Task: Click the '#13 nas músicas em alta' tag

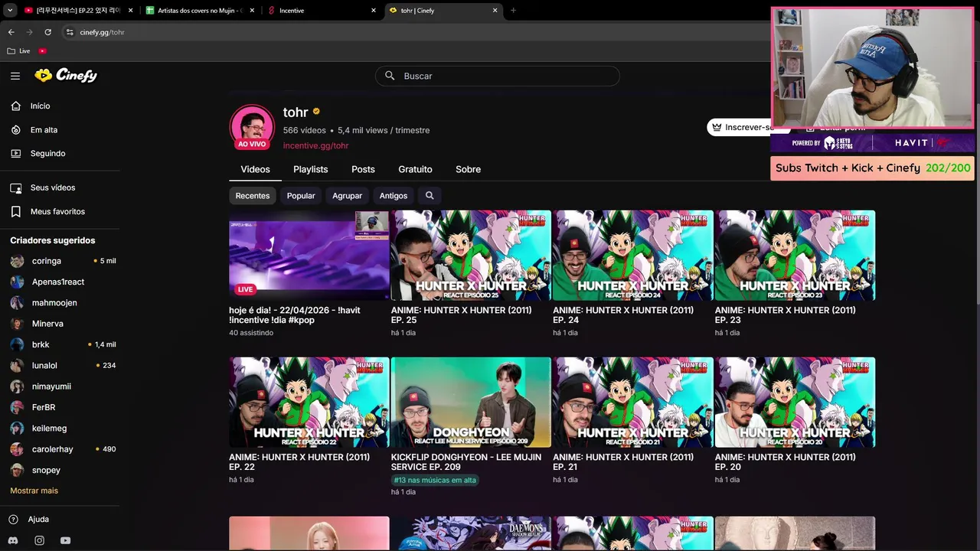Action: (x=435, y=480)
